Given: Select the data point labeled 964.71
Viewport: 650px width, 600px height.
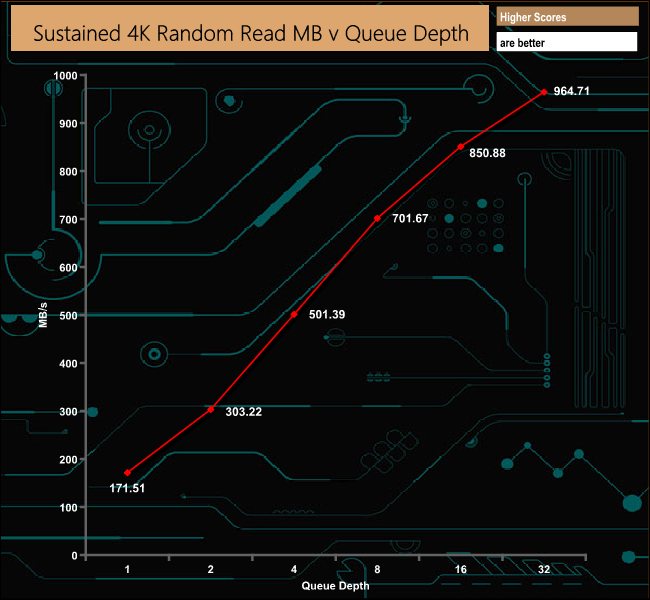Looking at the screenshot, I should (544, 92).
